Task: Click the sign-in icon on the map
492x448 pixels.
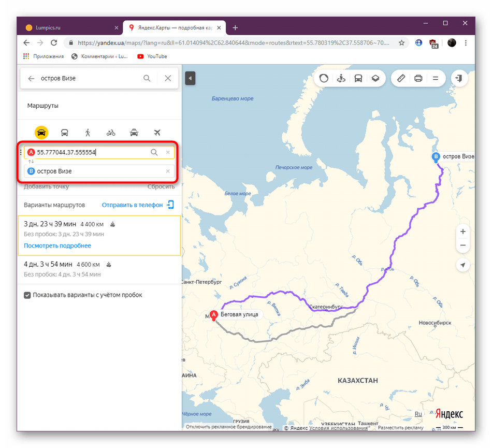Action: point(459,78)
